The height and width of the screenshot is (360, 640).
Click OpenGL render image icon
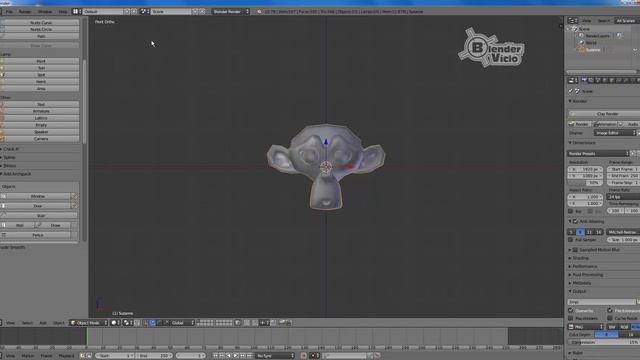click(282, 323)
